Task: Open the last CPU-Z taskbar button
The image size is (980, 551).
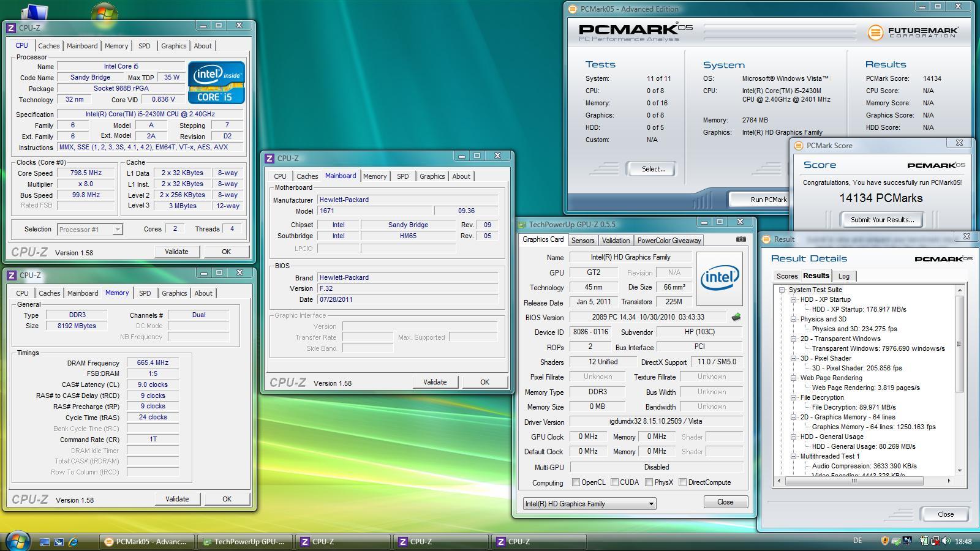Action: click(539, 542)
